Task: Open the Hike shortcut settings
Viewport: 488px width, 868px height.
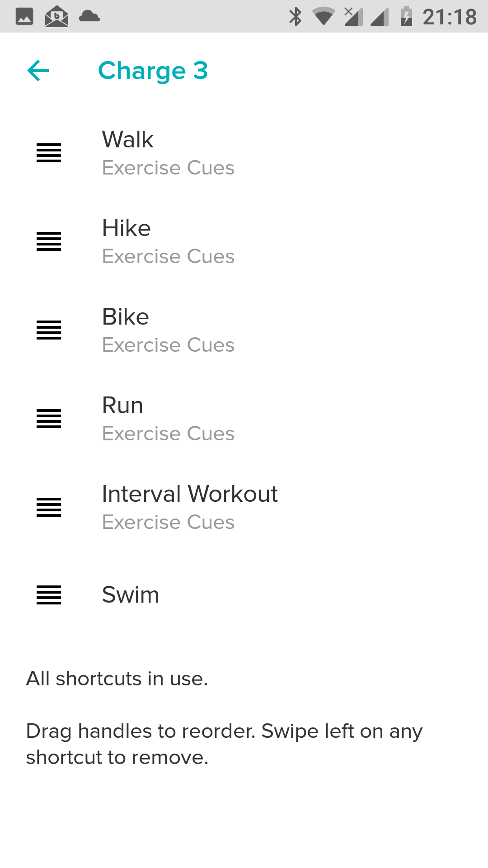Action: pos(127,228)
